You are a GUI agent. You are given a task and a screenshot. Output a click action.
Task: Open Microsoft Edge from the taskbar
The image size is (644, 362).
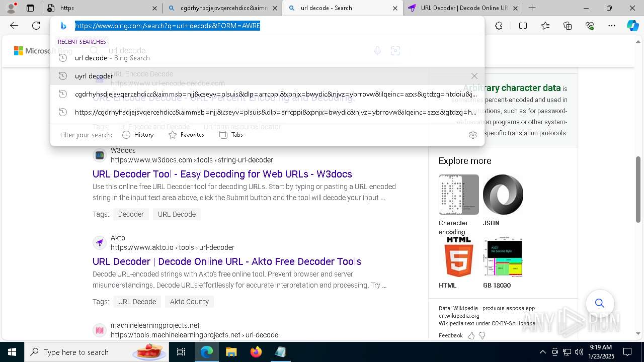point(207,352)
